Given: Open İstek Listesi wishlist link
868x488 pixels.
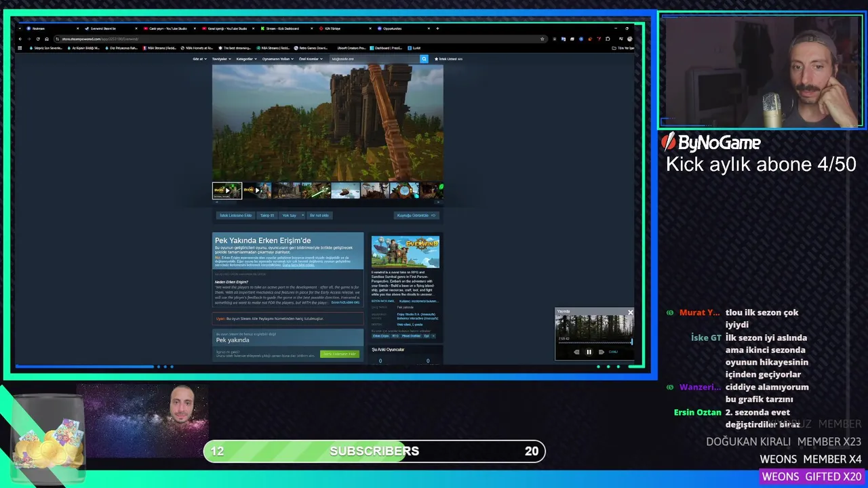Looking at the screenshot, I should pos(448,59).
